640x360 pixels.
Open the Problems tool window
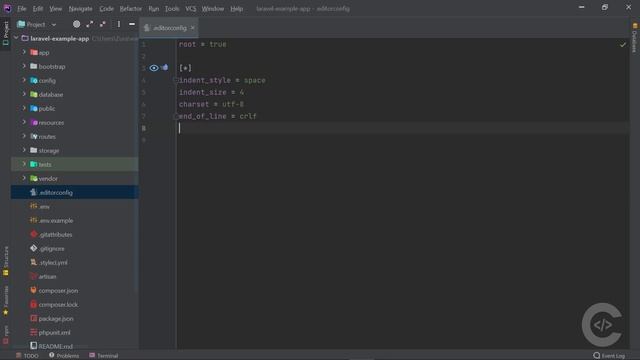[64, 356]
